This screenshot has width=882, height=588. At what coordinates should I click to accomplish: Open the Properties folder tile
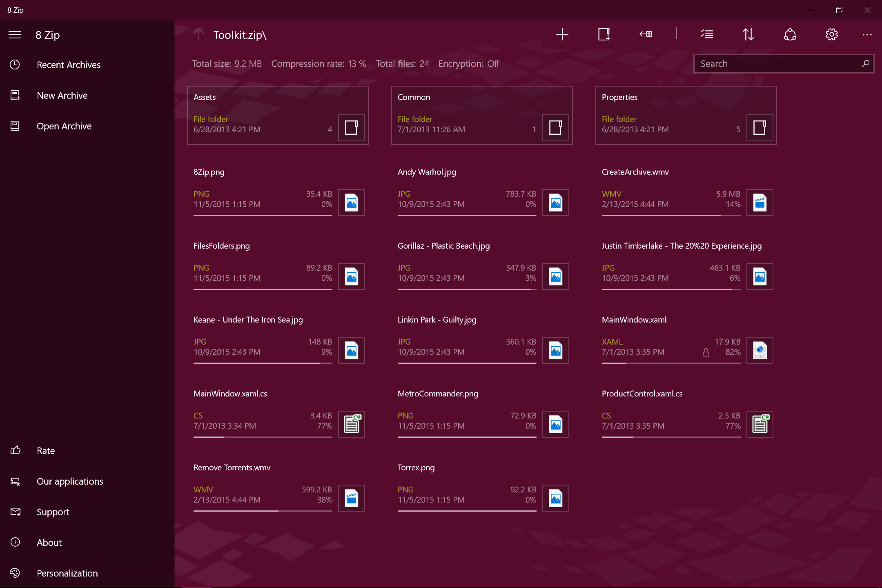(686, 115)
